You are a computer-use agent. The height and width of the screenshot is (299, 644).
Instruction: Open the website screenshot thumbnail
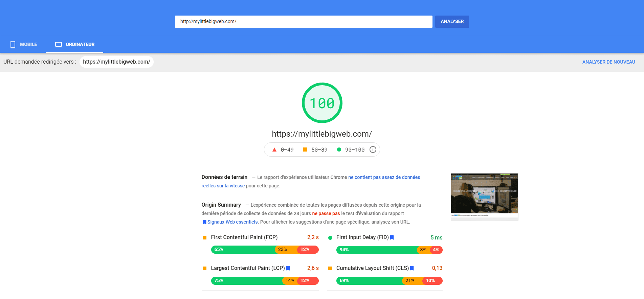(484, 197)
